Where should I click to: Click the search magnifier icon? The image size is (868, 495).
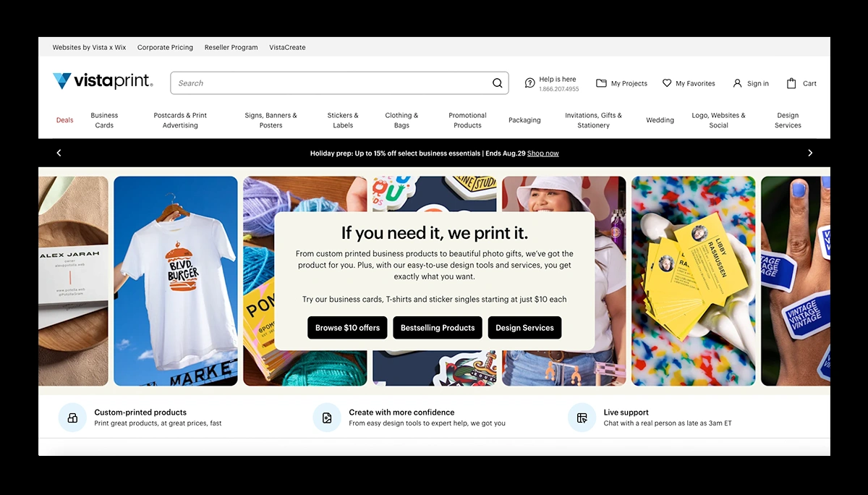[x=497, y=83]
